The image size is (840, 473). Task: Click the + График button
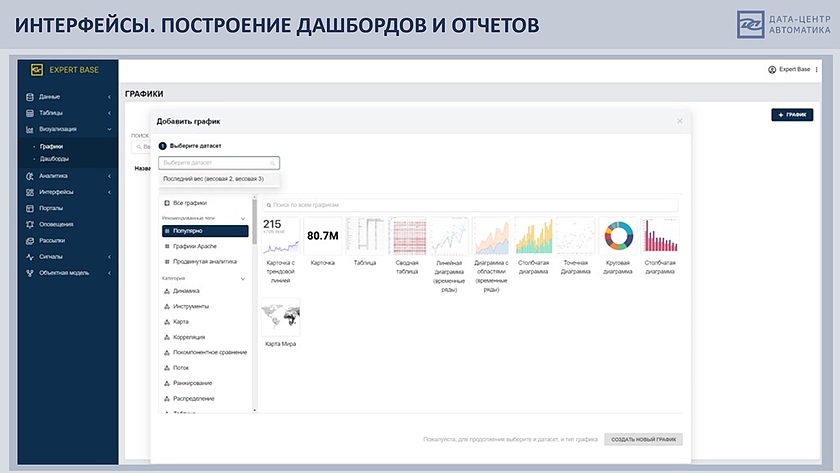[792, 115]
